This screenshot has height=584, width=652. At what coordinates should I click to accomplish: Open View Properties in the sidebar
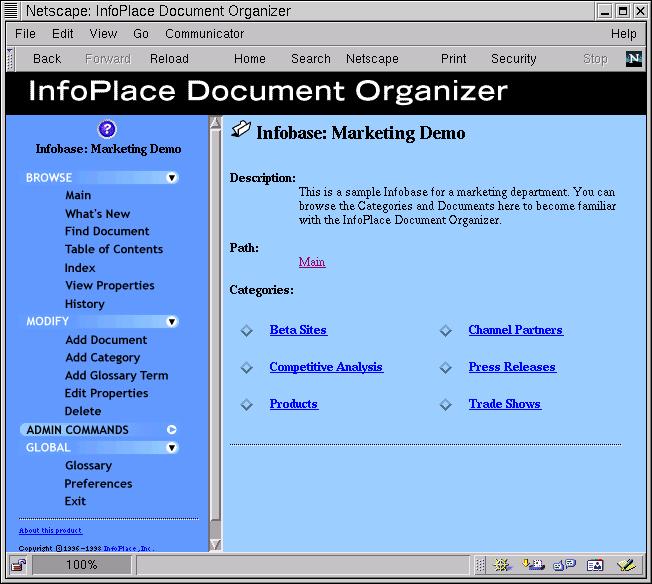[x=110, y=285]
